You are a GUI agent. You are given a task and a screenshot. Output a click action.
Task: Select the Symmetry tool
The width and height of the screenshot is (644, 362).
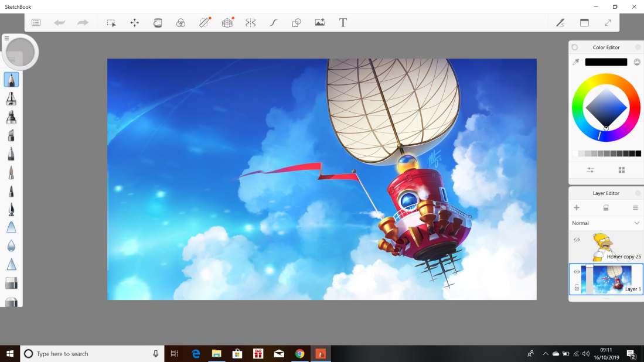tap(251, 22)
